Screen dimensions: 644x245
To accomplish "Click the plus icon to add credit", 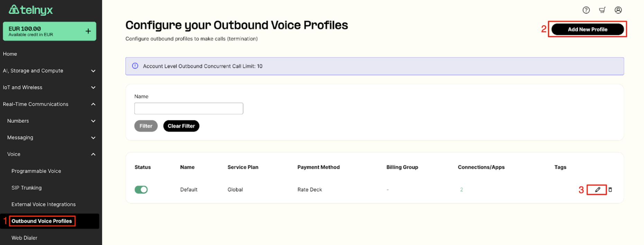I will click(88, 31).
